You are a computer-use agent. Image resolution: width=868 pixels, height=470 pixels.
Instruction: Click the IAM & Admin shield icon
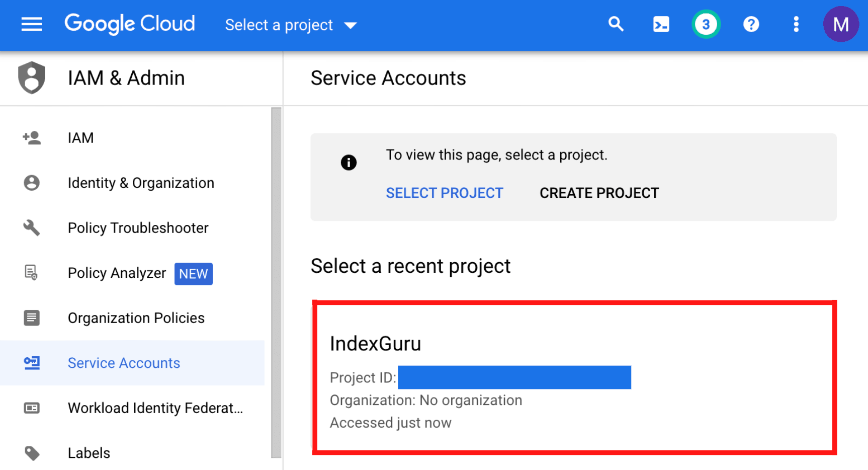pos(32,78)
